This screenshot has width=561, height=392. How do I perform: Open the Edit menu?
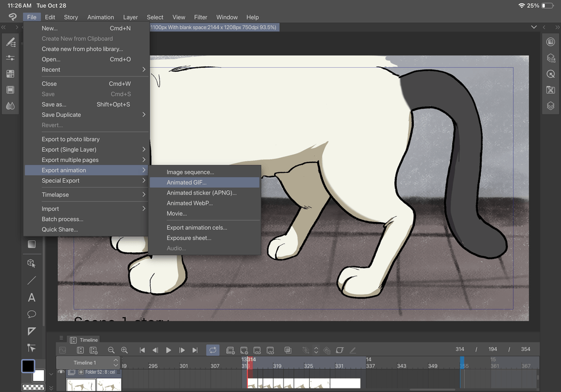[x=50, y=17]
